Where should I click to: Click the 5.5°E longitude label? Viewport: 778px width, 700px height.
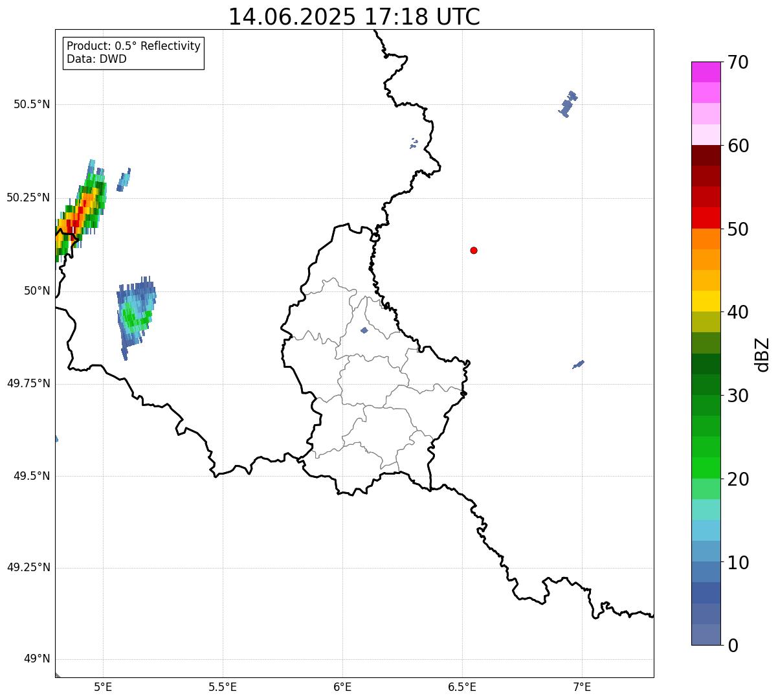223,686
